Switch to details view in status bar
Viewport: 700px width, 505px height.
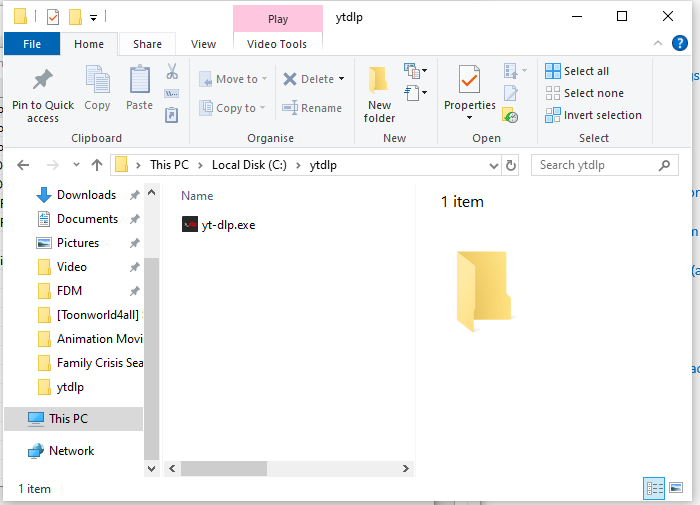coord(654,489)
